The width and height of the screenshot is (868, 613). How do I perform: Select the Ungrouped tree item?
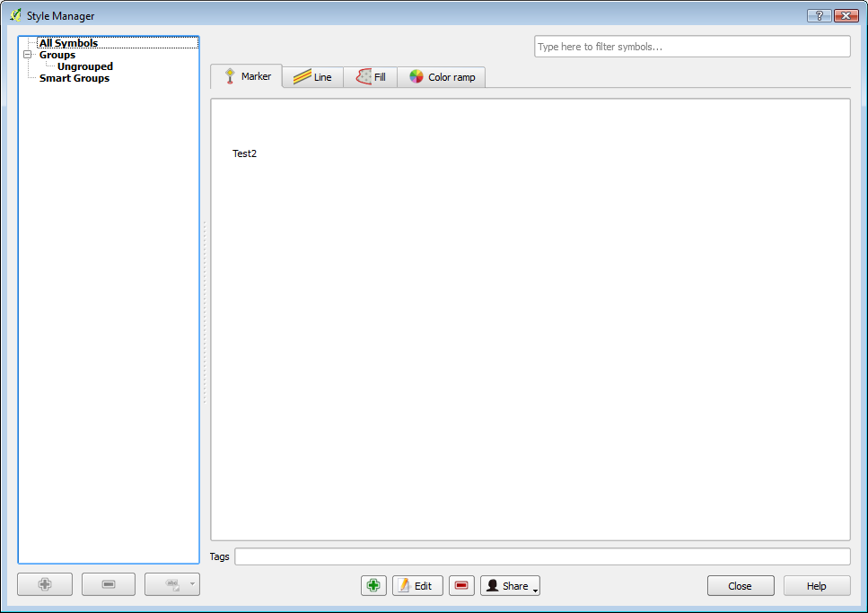[x=84, y=66]
